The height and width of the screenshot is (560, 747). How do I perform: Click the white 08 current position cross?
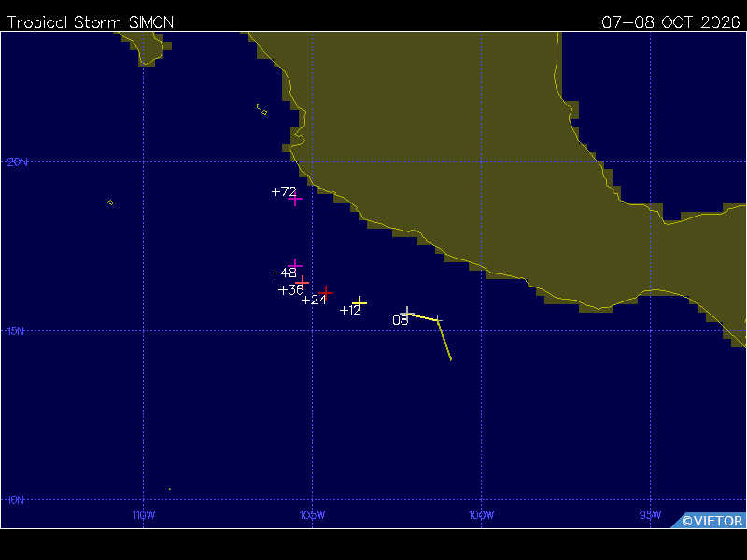(407, 313)
